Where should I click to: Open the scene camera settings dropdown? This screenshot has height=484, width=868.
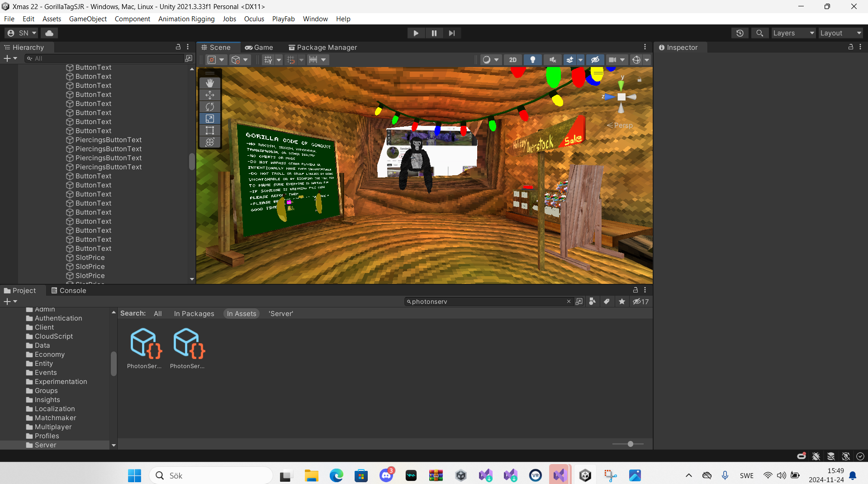617,60
